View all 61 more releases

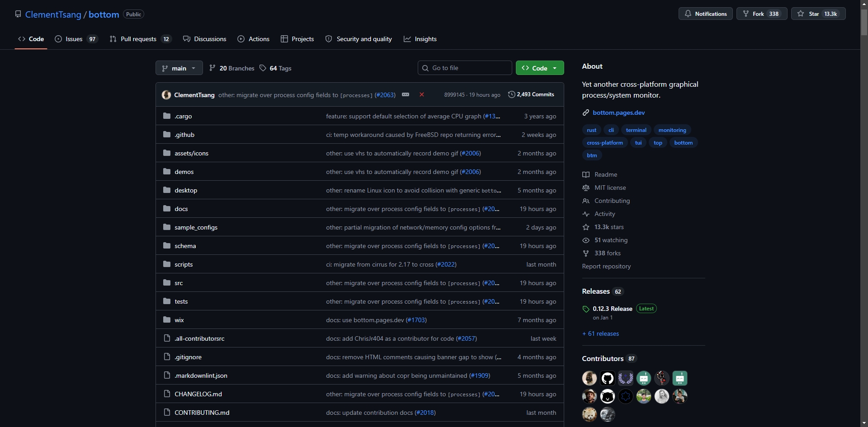pyautogui.click(x=601, y=333)
